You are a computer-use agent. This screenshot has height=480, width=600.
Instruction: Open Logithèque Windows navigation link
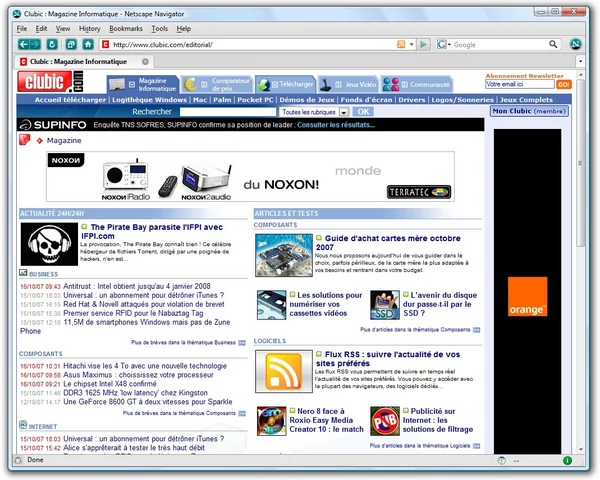(150, 100)
